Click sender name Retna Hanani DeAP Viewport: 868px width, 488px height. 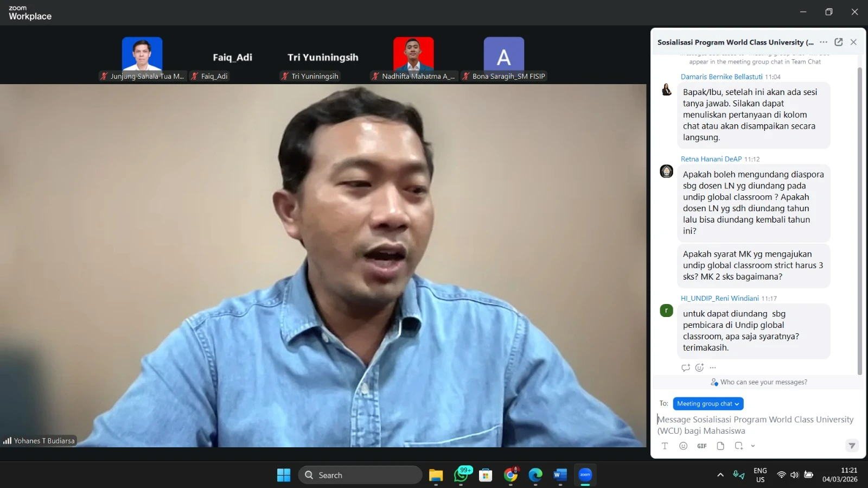(x=711, y=159)
